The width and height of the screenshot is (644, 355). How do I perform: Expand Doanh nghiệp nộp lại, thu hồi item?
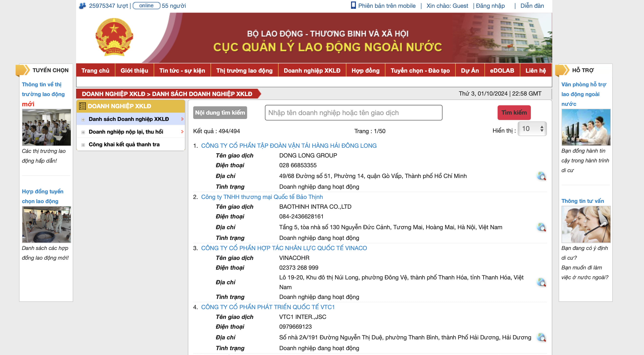point(83,132)
